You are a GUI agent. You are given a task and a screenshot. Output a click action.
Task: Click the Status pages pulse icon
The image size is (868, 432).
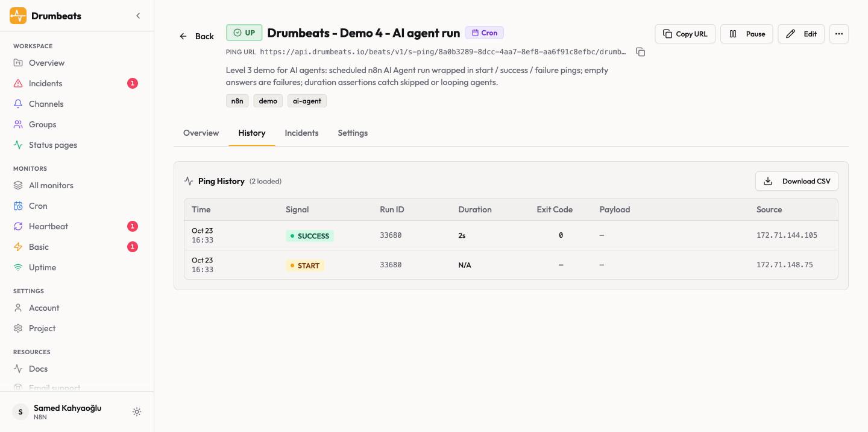click(18, 145)
